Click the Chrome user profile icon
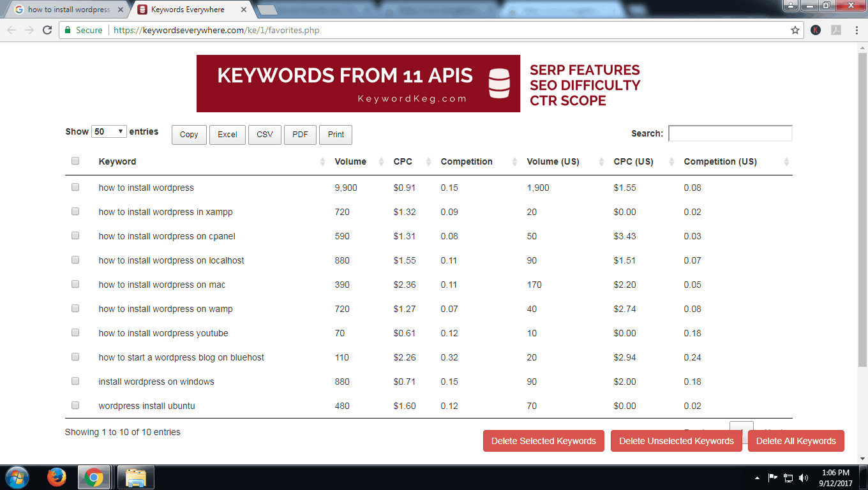The height and width of the screenshot is (490, 868). tap(791, 5)
